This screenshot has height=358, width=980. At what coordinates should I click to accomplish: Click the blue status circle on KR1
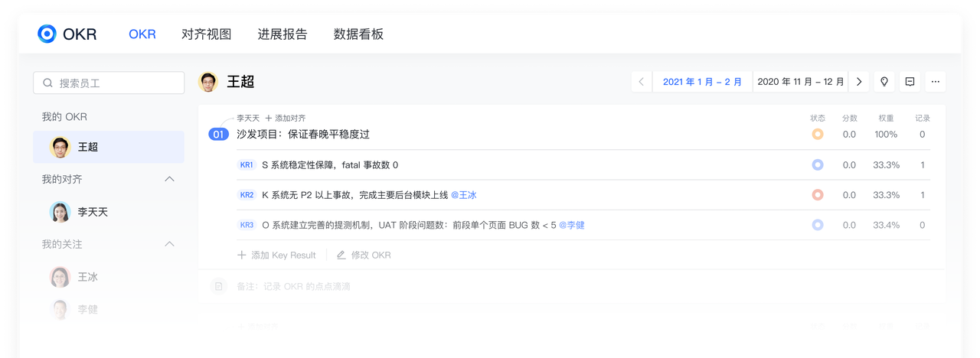[818, 165]
